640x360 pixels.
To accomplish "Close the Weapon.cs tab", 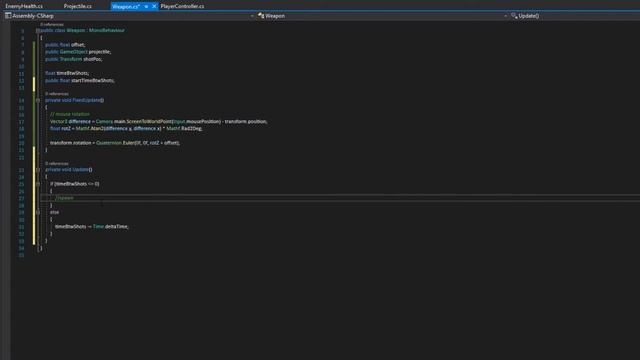I will 154,7.
